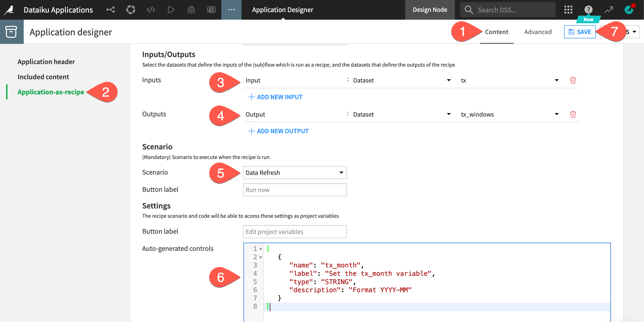Click the help question mark icon
The height and width of the screenshot is (322, 644).
(x=588, y=10)
